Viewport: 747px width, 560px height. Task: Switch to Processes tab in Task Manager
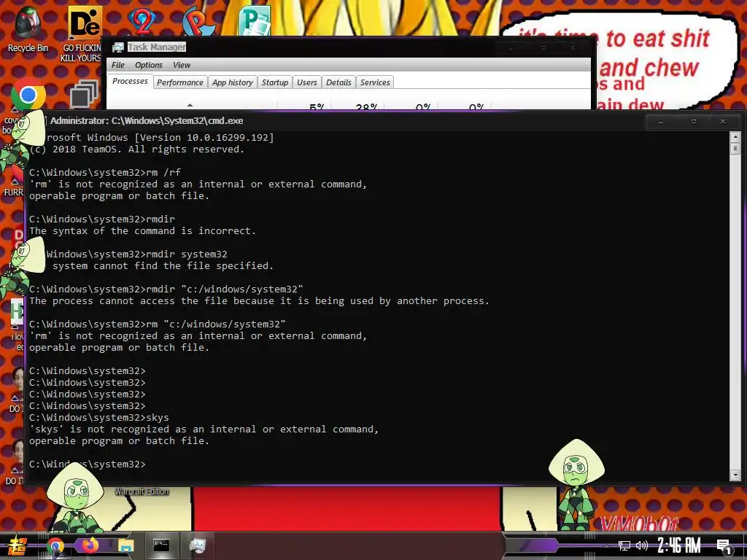pyautogui.click(x=130, y=82)
